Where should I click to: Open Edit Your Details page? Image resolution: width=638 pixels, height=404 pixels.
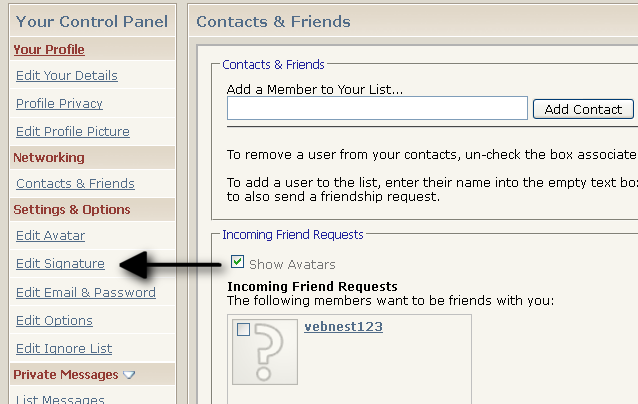point(67,76)
